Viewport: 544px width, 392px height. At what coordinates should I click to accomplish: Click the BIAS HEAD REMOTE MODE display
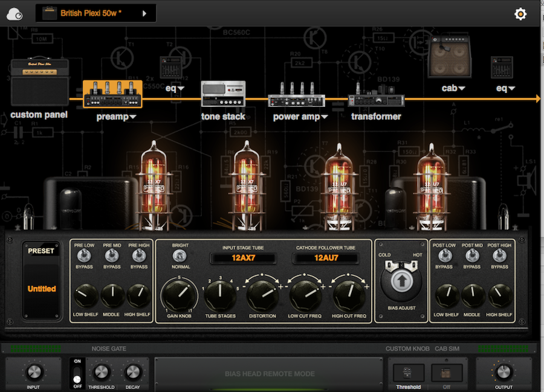(x=270, y=374)
